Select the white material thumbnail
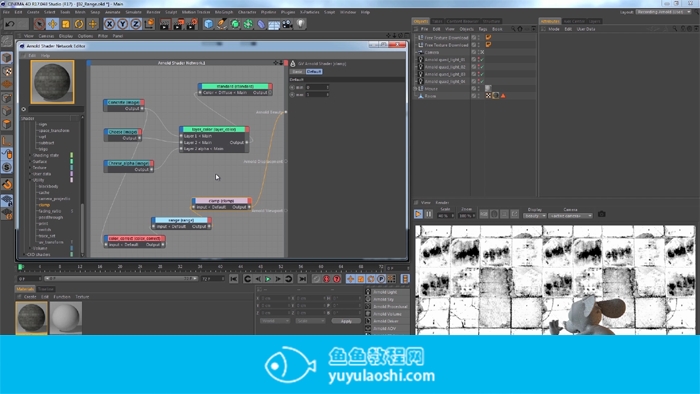The width and height of the screenshot is (700, 394). (x=66, y=317)
